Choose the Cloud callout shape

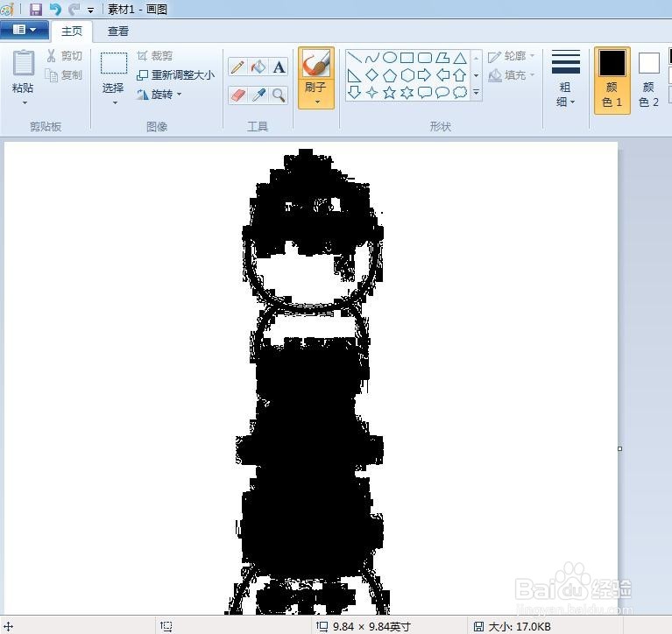click(460, 92)
